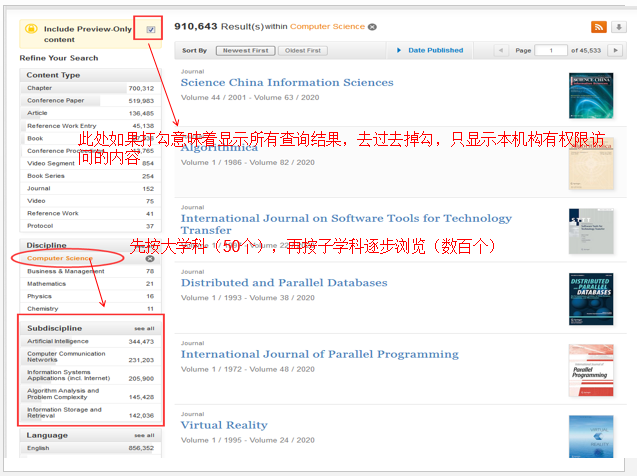Open Distributed and Parallel Databases journal
This screenshot has width=637, height=476.
click(x=284, y=283)
